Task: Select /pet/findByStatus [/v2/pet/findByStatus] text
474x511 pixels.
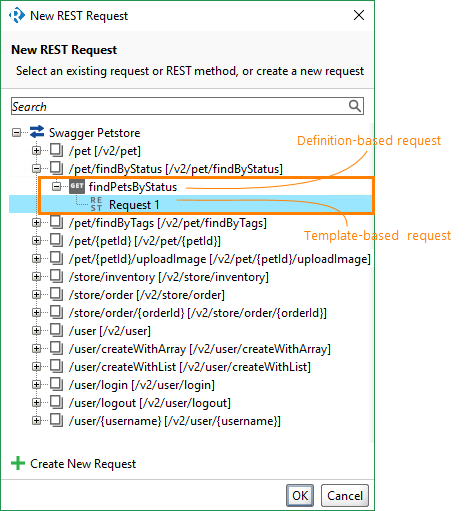Action: point(176,169)
